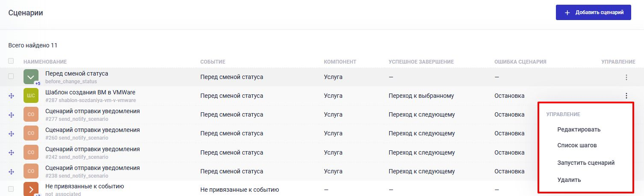Expand the orange Не привязанные к событию group
This screenshot has width=644, height=196.
(x=31, y=189)
